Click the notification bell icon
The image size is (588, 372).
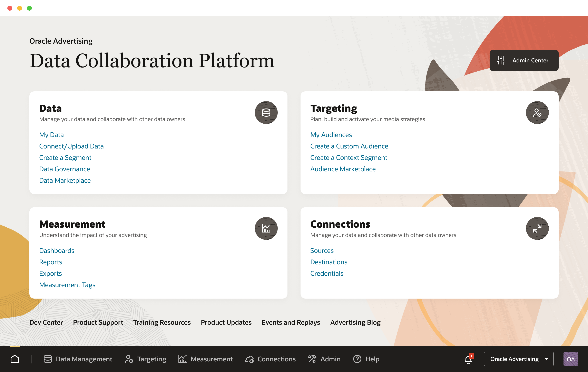pyautogui.click(x=468, y=359)
